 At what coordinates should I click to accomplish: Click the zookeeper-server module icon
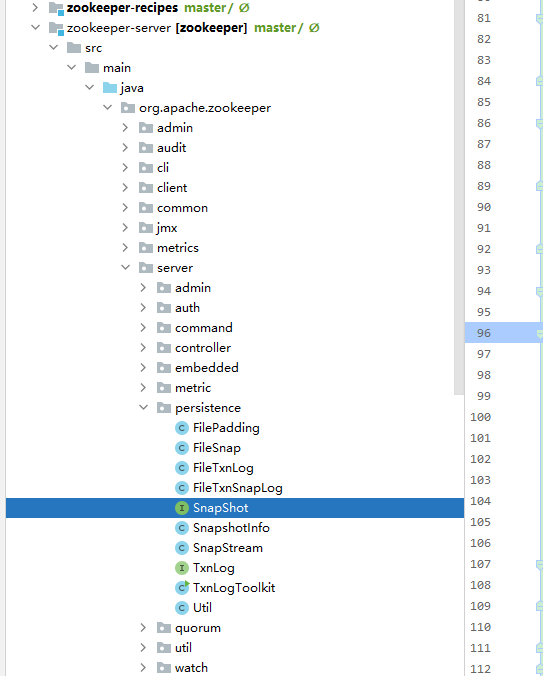click(x=56, y=28)
